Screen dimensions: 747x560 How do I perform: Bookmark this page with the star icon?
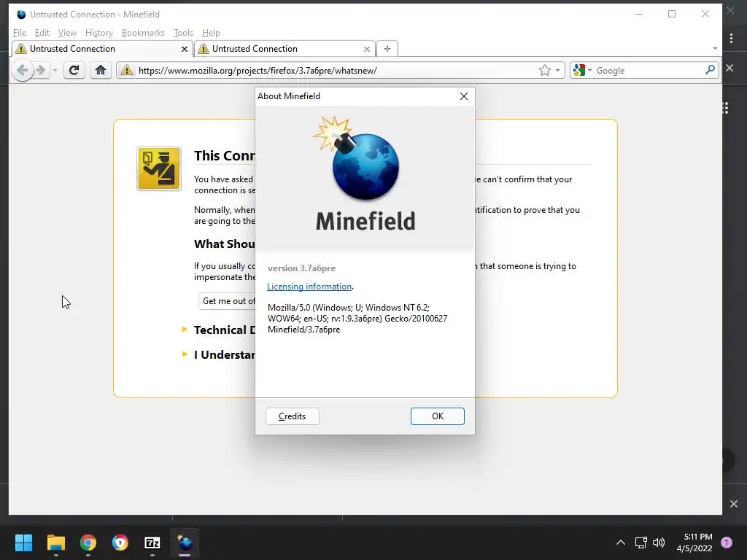point(544,71)
